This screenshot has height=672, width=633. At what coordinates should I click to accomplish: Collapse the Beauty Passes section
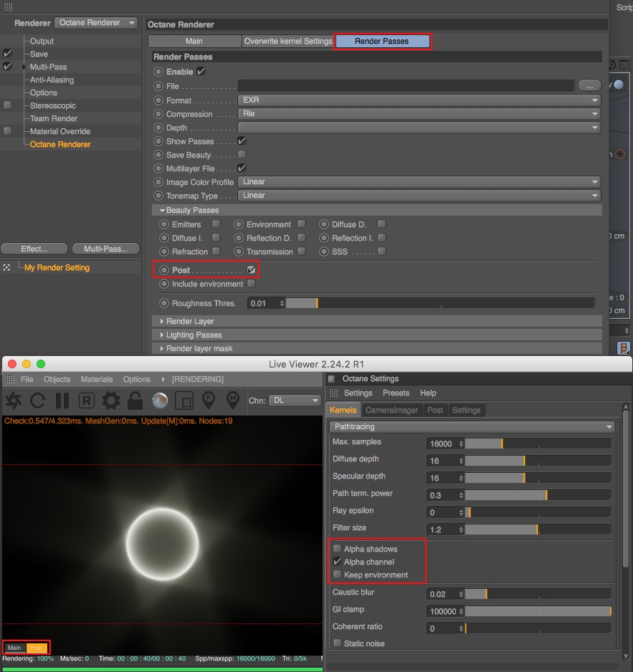162,211
